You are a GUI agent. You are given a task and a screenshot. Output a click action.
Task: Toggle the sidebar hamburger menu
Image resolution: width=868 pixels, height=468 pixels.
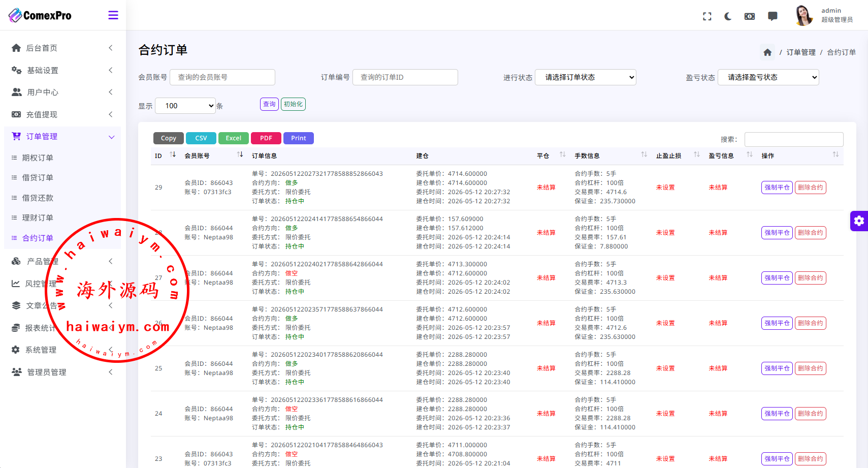point(113,15)
